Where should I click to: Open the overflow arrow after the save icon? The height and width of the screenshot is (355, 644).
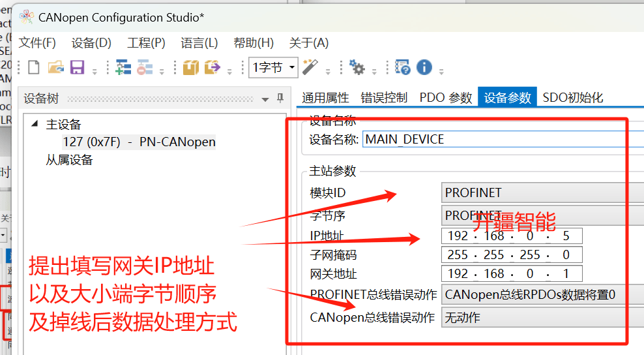point(95,72)
